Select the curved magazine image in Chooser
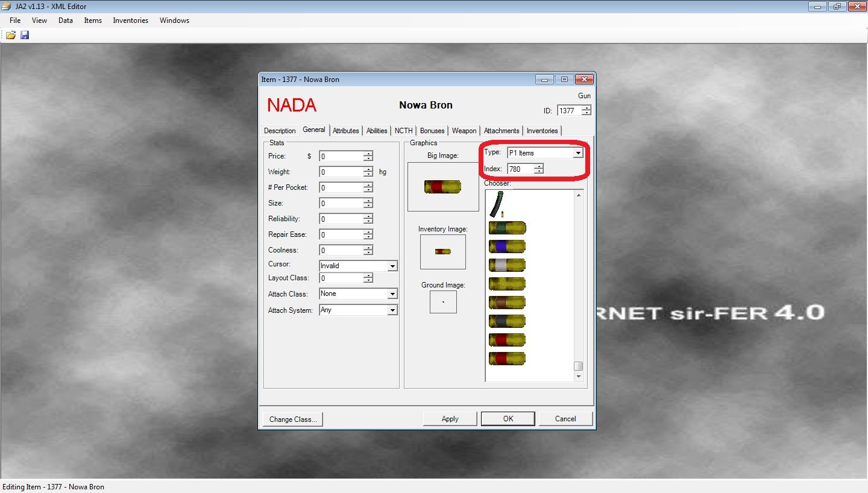This screenshot has height=493, width=868. tap(496, 204)
